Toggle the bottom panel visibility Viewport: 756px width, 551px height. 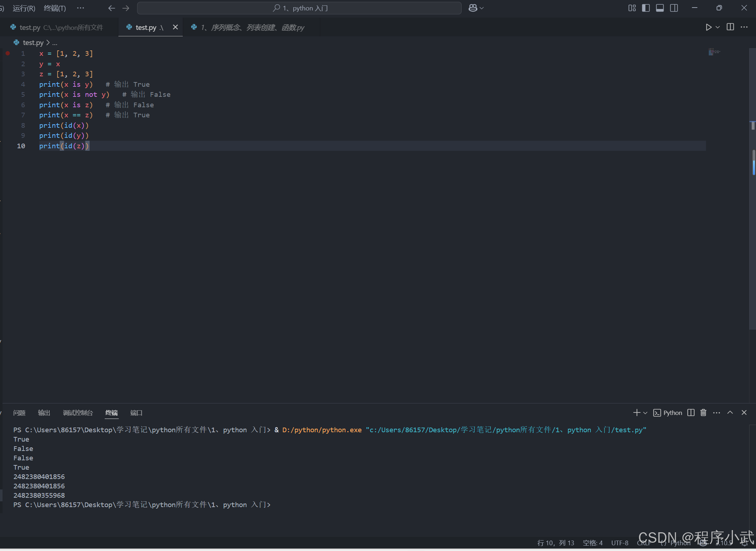pos(660,8)
